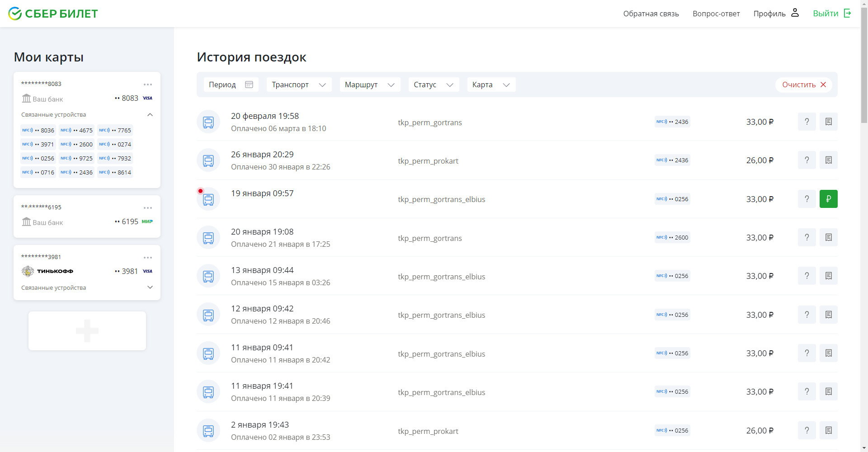The height and width of the screenshot is (452, 868).
Task: Open options menu for card ending 6195
Action: click(x=148, y=208)
